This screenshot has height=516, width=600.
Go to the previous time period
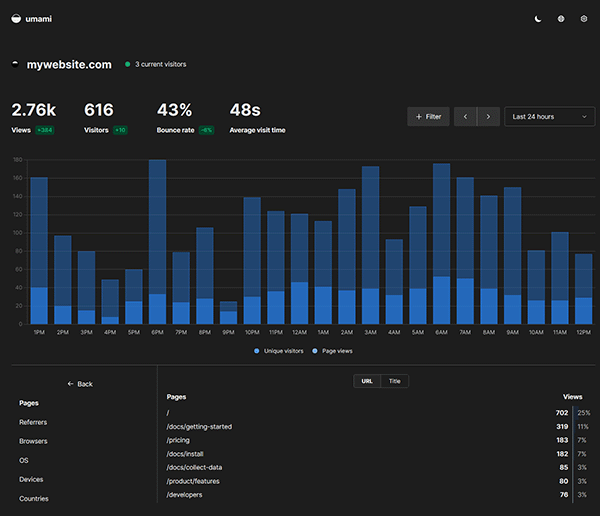click(465, 117)
